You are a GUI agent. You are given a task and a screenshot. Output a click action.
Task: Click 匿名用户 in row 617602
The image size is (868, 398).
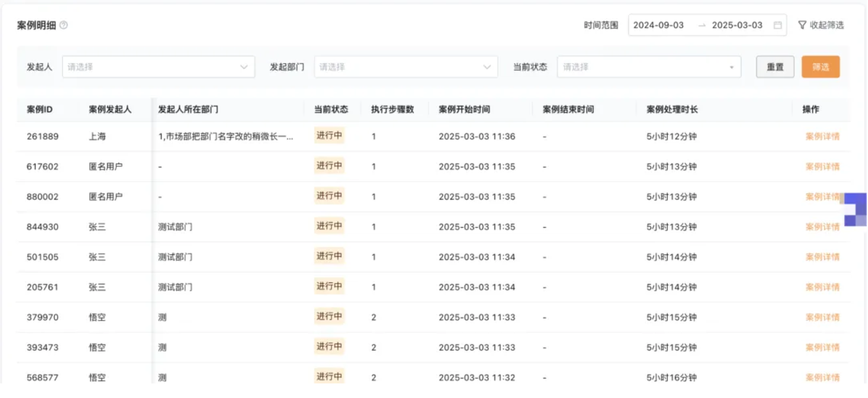coord(106,167)
